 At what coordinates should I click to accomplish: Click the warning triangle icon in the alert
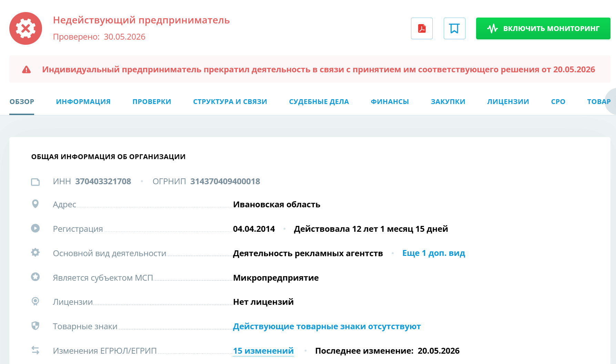[x=27, y=70]
